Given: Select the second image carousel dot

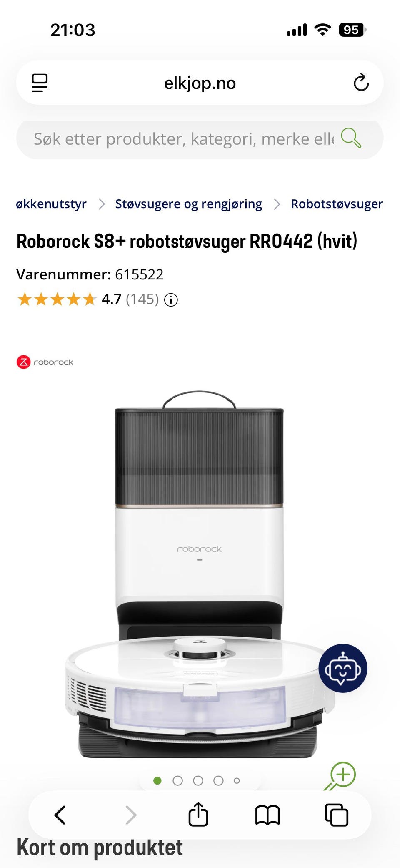Looking at the screenshot, I should pyautogui.click(x=178, y=781).
